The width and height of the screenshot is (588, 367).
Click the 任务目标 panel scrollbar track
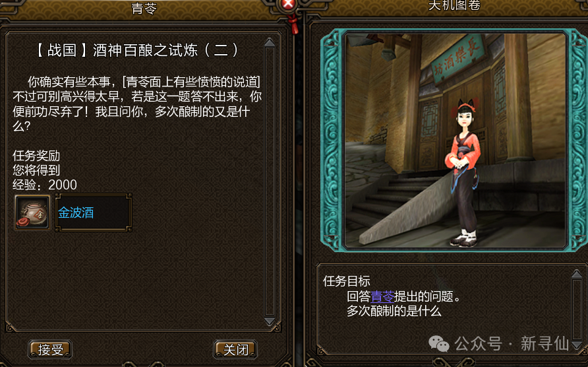click(x=577, y=309)
